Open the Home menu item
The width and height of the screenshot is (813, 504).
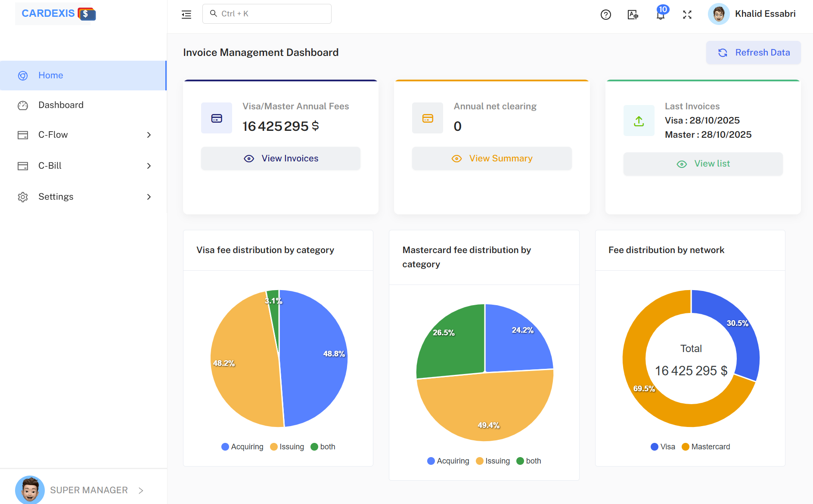pyautogui.click(x=50, y=75)
